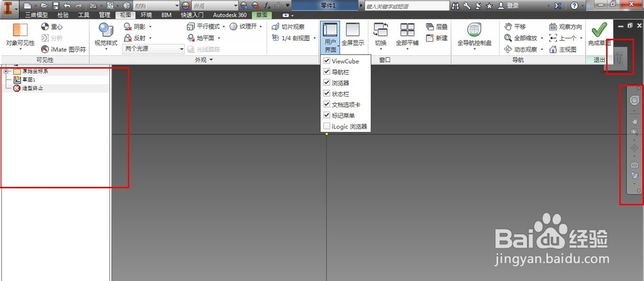Open the 阴影 shadows dropdown arrow
The image size is (644, 281).
tap(150, 26)
